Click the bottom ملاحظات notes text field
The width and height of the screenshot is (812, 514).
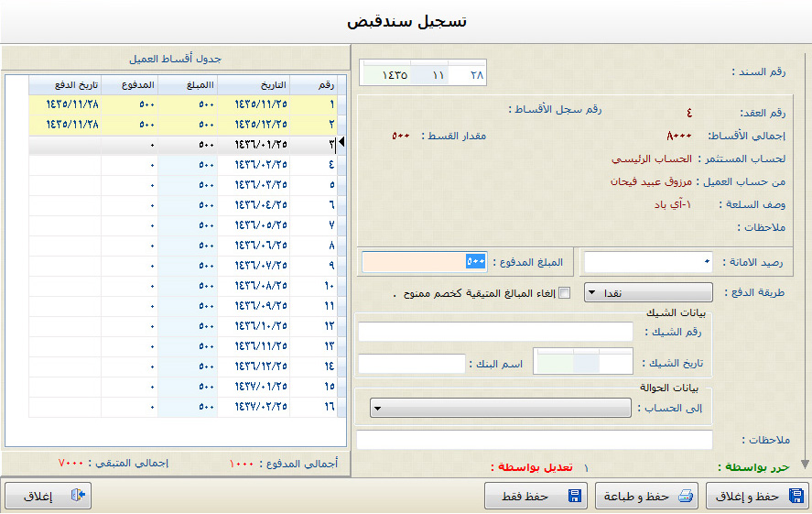(x=534, y=440)
